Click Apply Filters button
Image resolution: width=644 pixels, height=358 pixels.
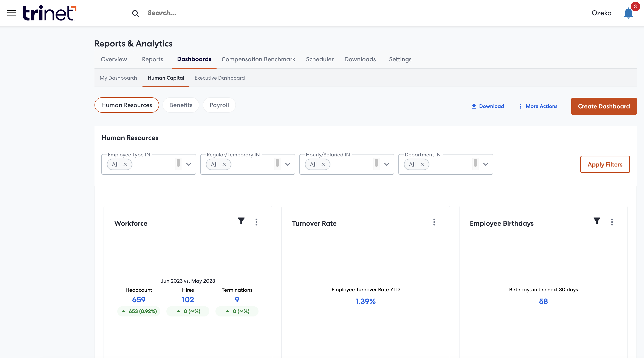[605, 164]
